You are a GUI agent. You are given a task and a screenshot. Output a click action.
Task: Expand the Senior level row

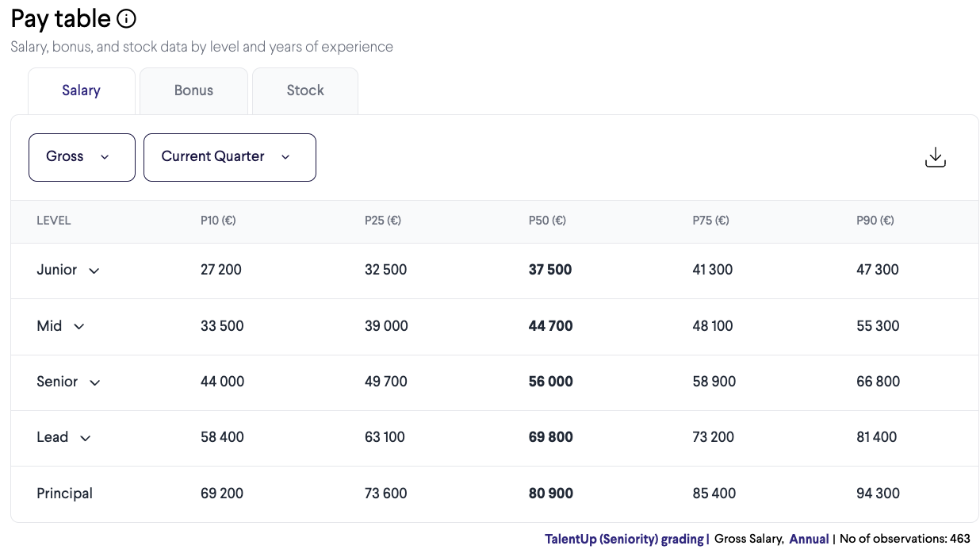pyautogui.click(x=94, y=382)
